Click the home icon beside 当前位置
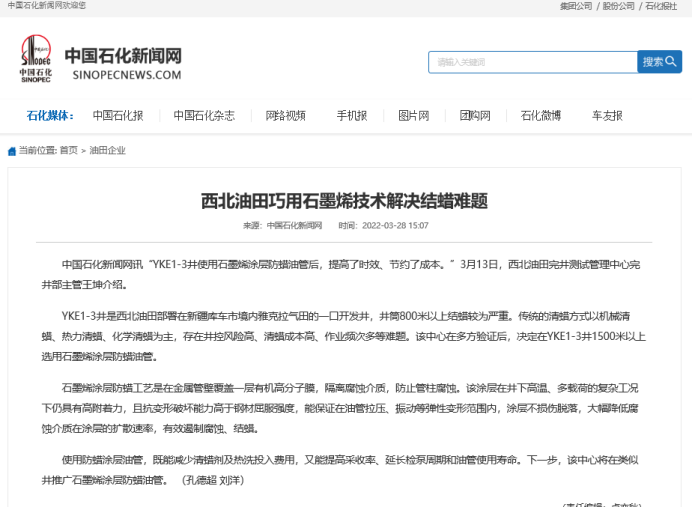 pos(12,151)
